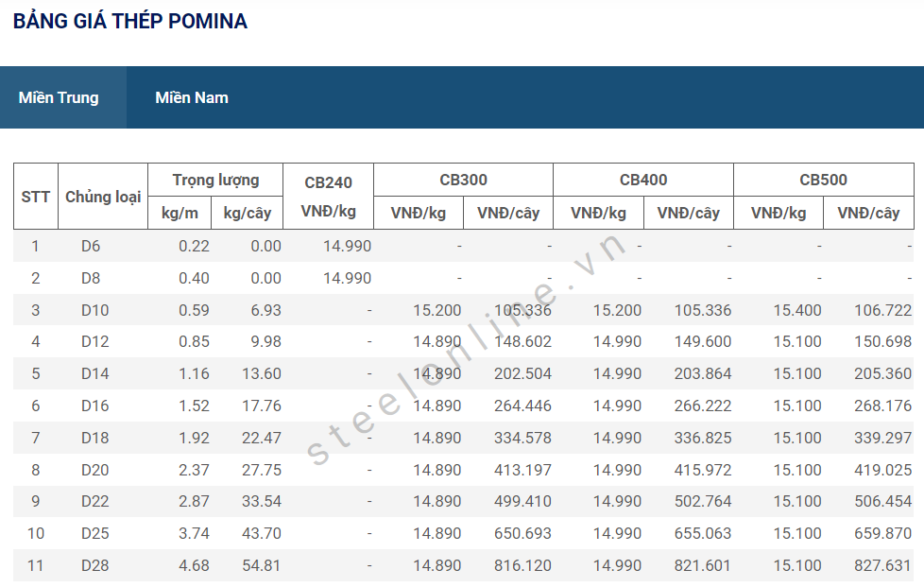Click the kg/m sub-header
924x587 pixels.
click(x=180, y=213)
